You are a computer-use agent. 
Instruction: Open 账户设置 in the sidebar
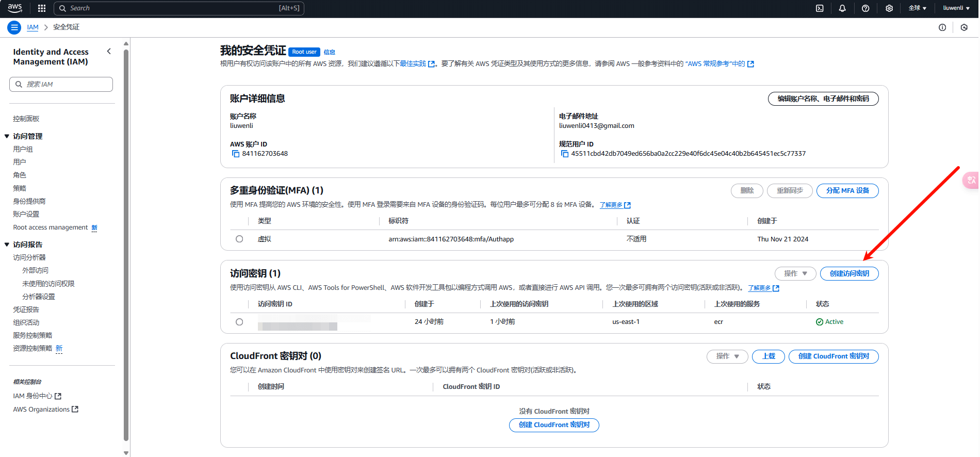pyautogui.click(x=26, y=214)
